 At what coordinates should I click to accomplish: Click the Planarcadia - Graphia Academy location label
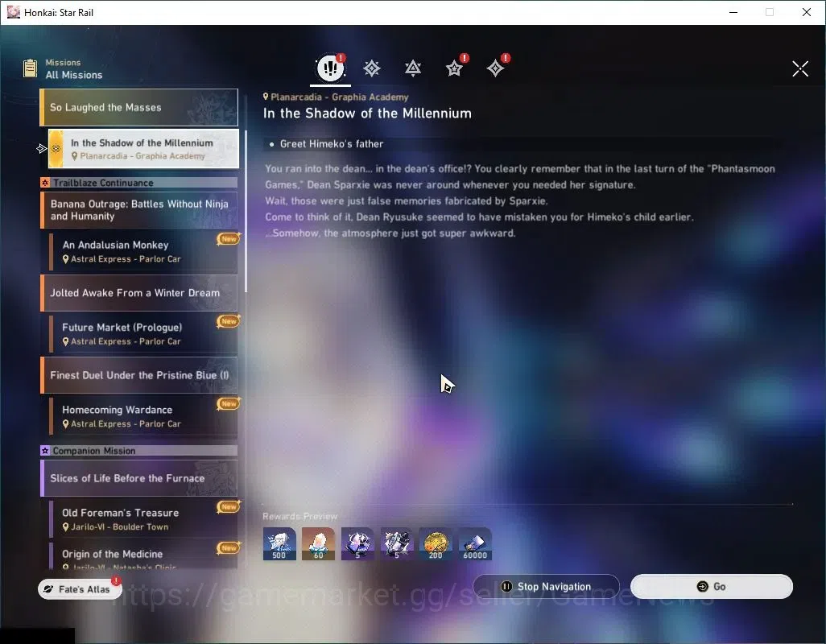(336, 97)
